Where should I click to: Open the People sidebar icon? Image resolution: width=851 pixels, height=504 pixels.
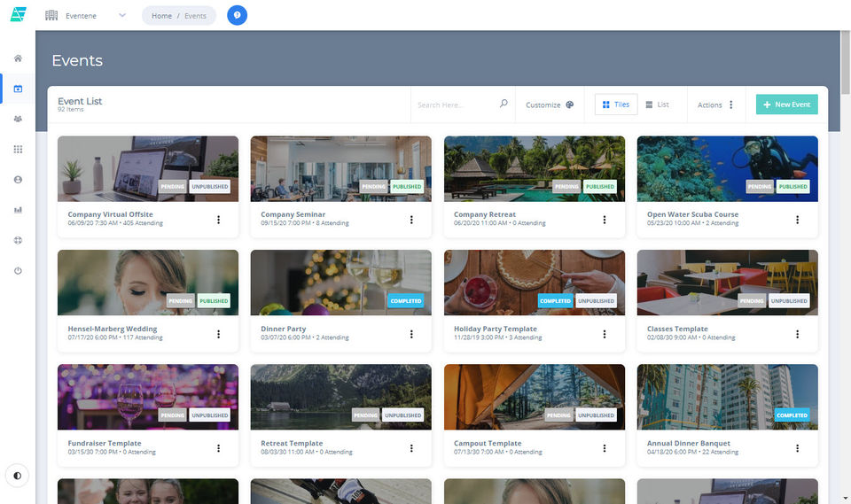tap(18, 119)
